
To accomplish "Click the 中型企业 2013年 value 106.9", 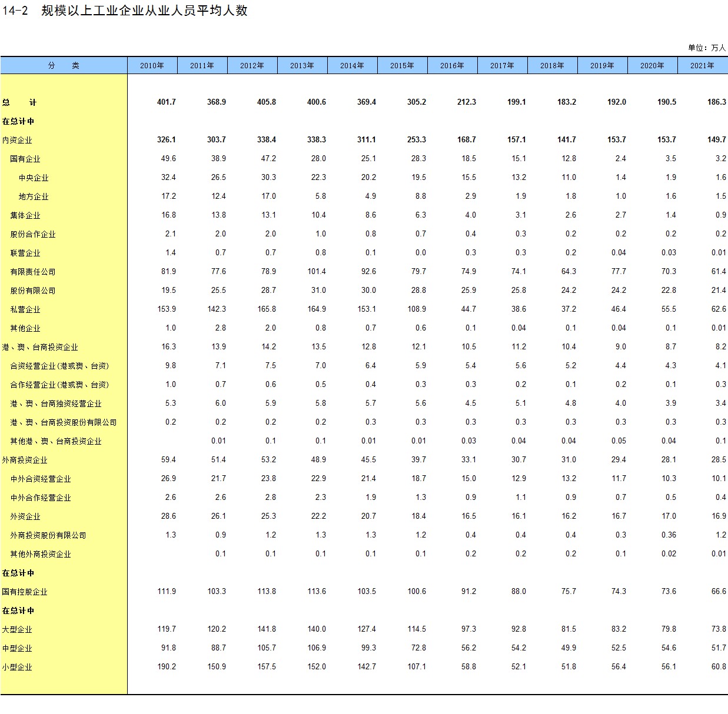I will click(317, 648).
